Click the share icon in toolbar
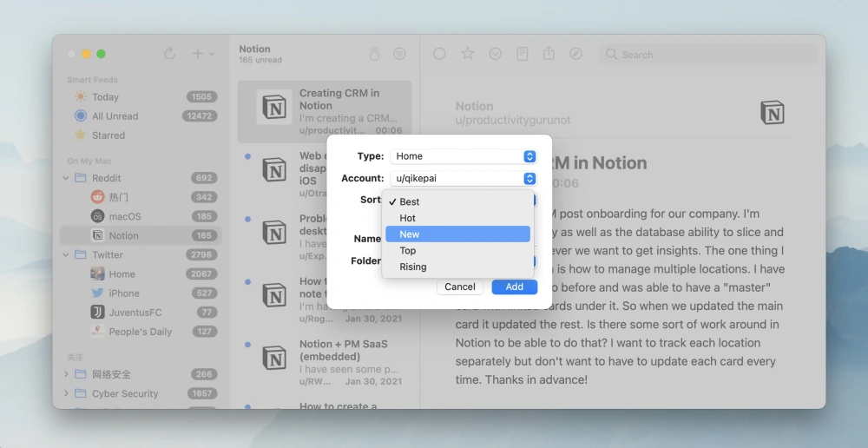 549,53
